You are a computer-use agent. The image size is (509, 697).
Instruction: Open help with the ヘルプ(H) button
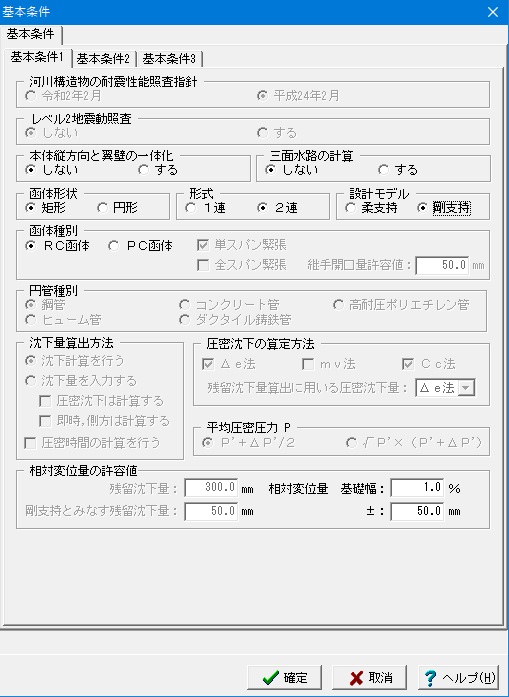click(x=458, y=677)
